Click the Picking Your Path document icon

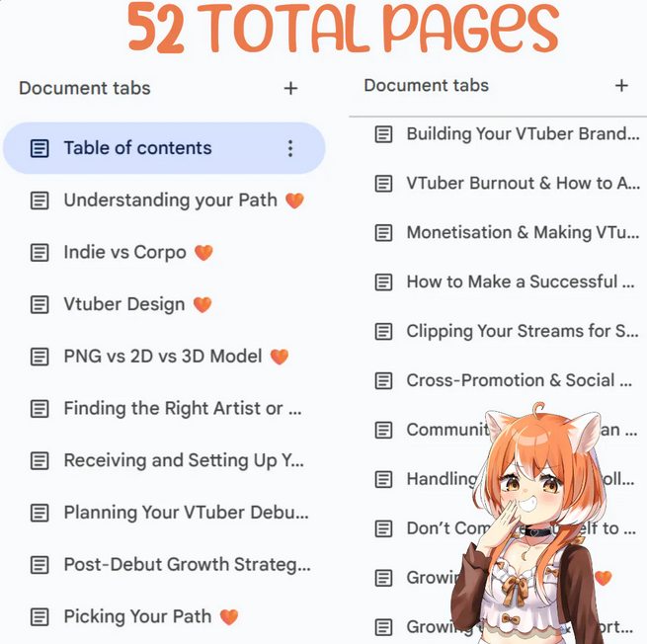[x=40, y=617]
